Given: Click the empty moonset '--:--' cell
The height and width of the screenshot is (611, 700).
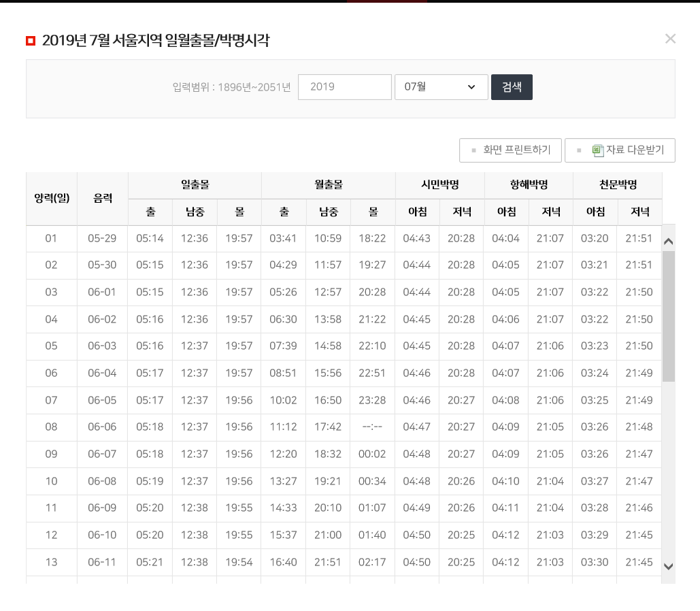Looking at the screenshot, I should [x=372, y=427].
